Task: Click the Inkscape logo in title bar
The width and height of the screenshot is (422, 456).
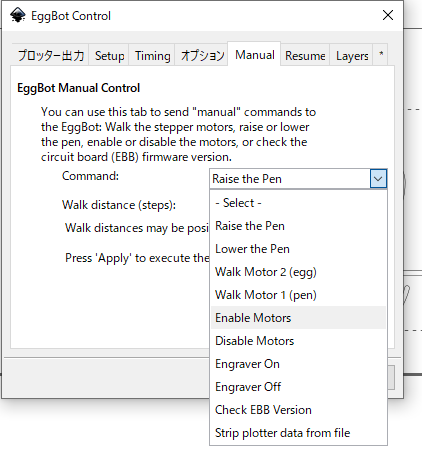Action: [18, 15]
